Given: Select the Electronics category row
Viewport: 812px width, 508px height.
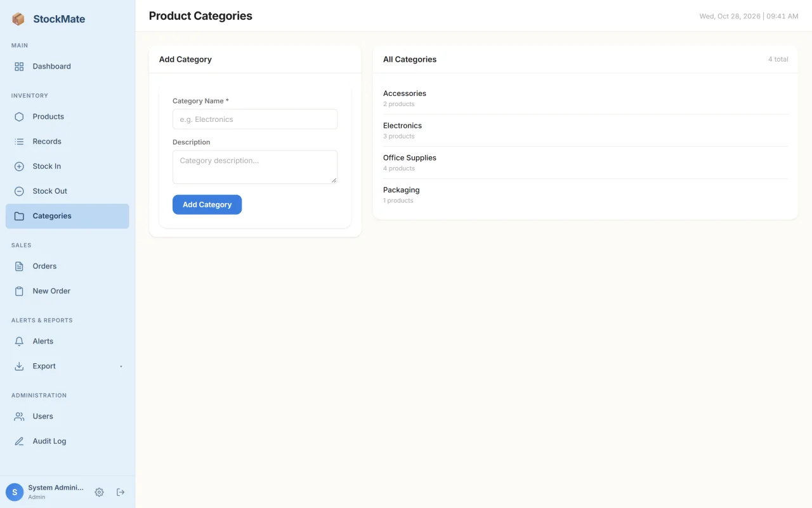Looking at the screenshot, I should point(586,131).
